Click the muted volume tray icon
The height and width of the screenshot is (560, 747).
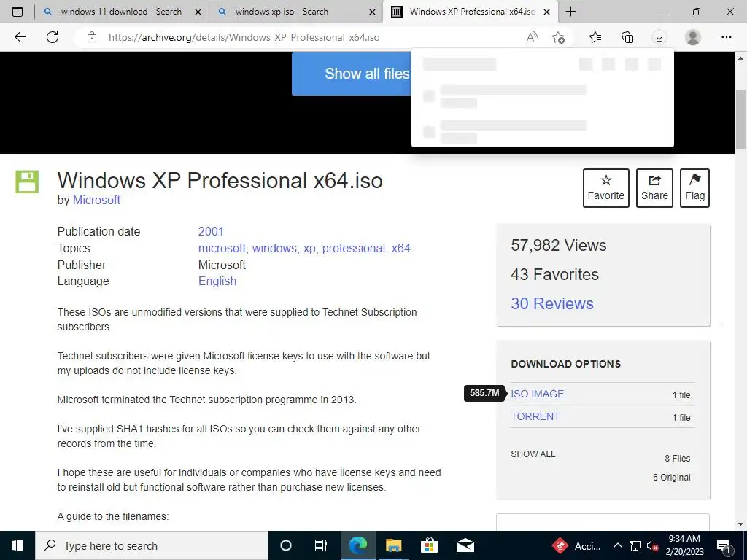tap(652, 545)
